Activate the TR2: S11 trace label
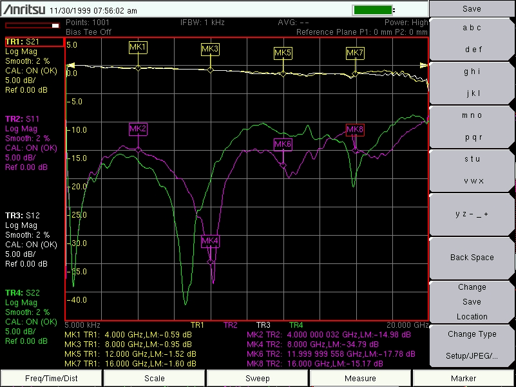Image resolution: width=516 pixels, height=387 pixels. pos(22,119)
